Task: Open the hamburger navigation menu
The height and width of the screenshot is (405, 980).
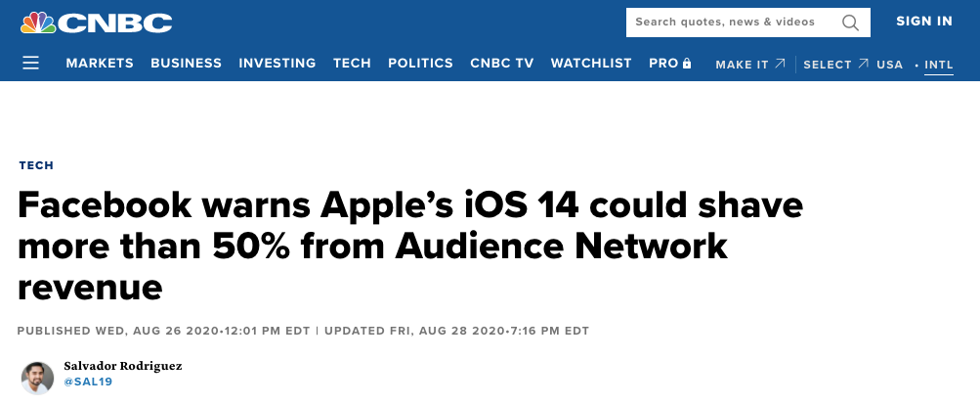Action: [31, 64]
